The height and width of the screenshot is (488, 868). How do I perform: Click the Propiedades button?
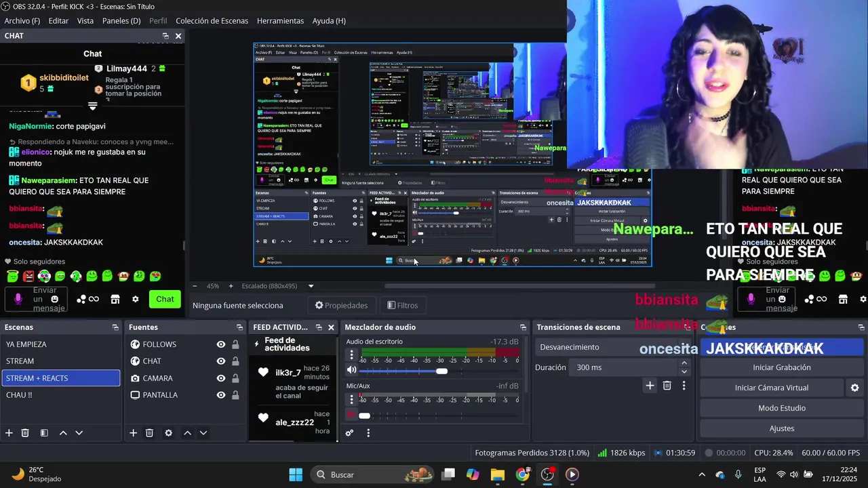coord(341,306)
